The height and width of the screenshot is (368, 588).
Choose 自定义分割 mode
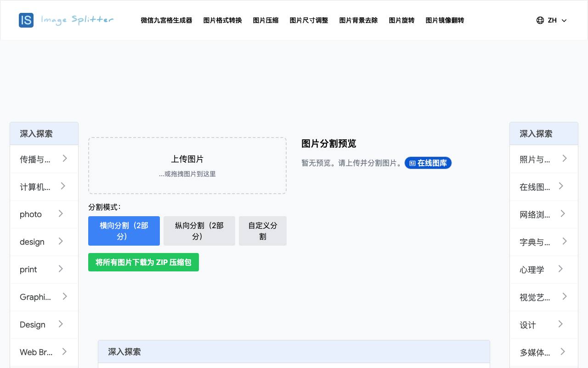pos(263,231)
